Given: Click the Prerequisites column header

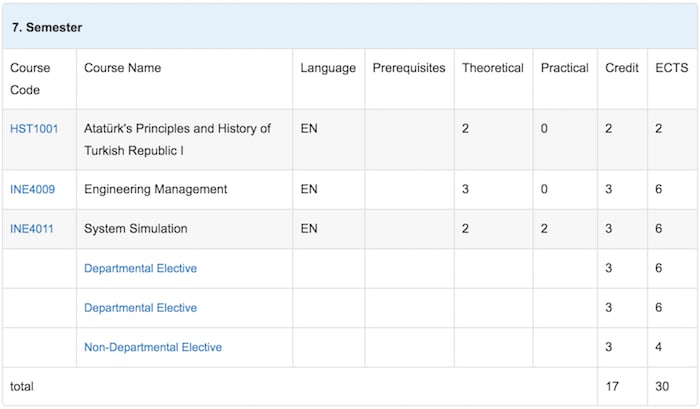Looking at the screenshot, I should 409,68.
